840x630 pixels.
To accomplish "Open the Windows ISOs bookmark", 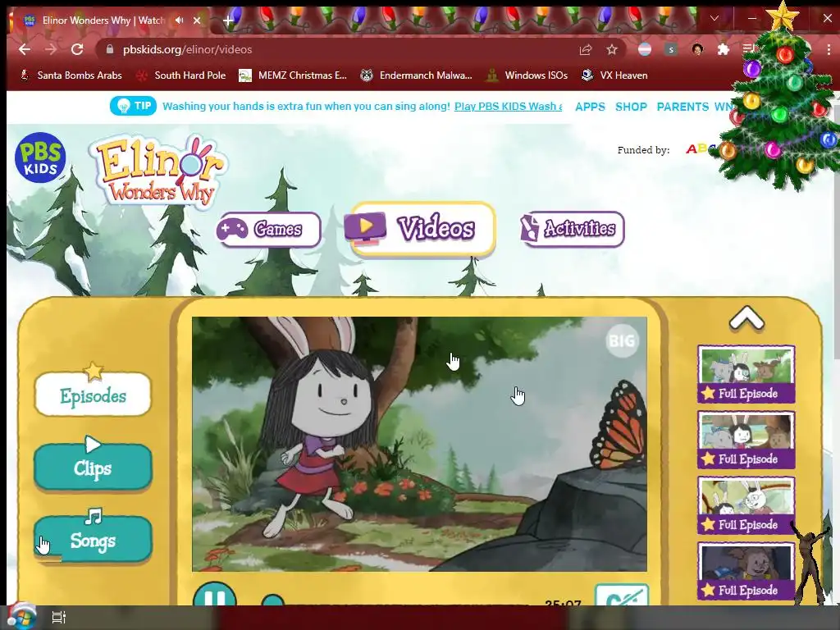I will (x=527, y=75).
